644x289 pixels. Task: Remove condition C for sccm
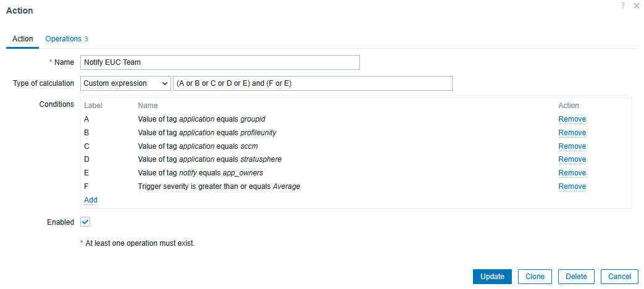point(572,146)
